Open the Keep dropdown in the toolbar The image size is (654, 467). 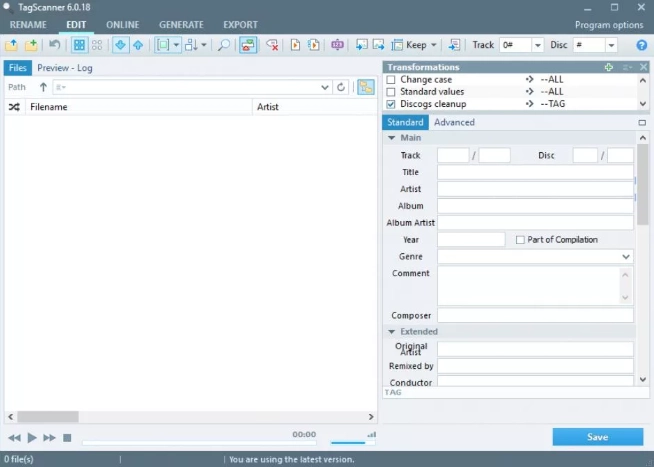433,45
